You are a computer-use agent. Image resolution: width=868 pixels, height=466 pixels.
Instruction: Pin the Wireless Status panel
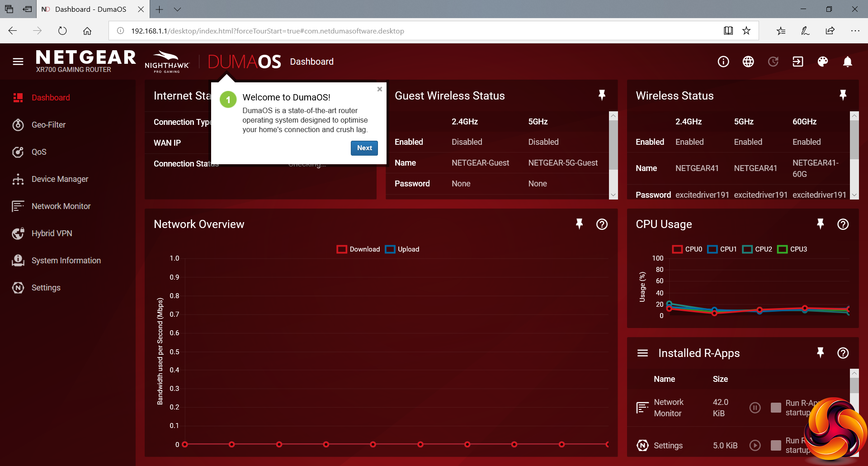coord(843,95)
